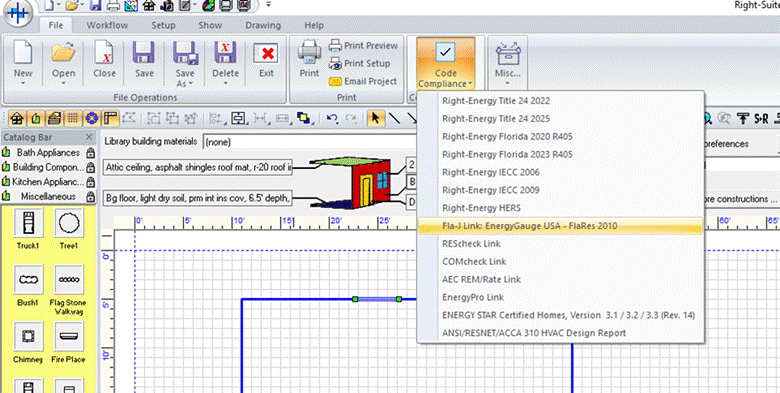The image size is (780, 393).
Task: Select Right-Energy HERS menu entry
Action: [x=560, y=208]
